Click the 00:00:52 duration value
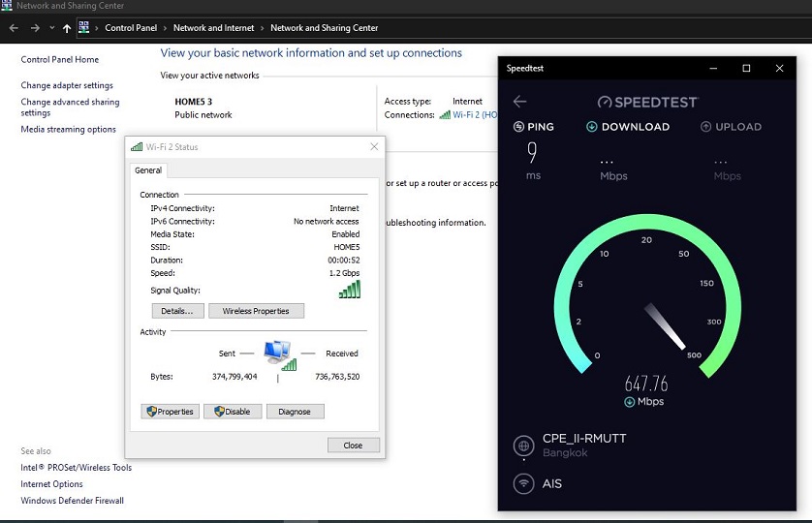The width and height of the screenshot is (812, 523). 344,261
